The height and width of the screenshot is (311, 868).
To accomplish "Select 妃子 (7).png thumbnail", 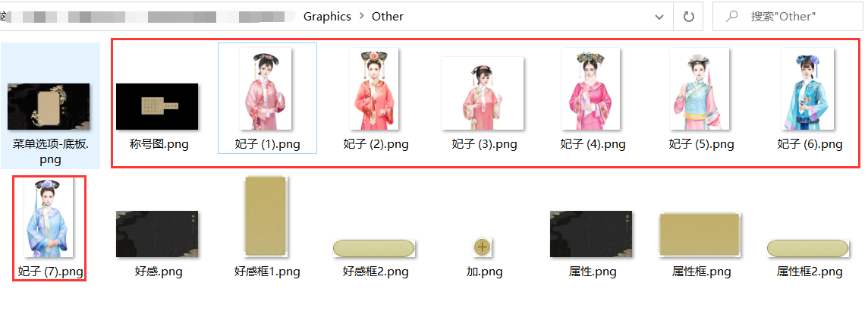I will [x=49, y=218].
